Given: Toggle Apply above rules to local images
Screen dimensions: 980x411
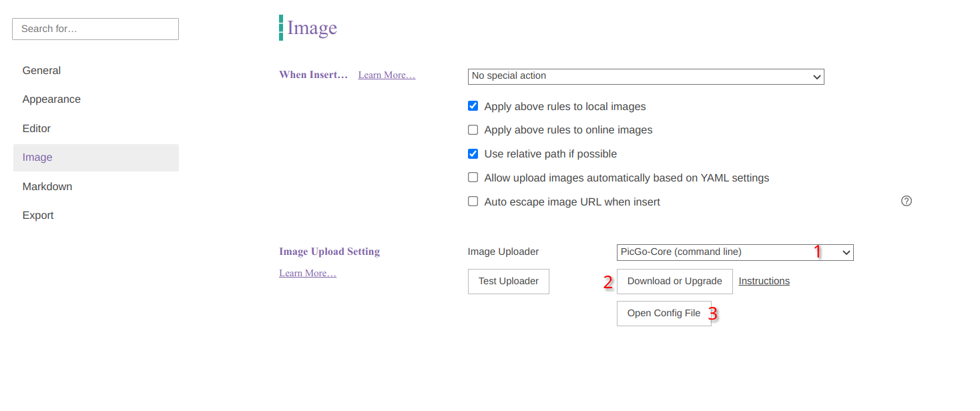Looking at the screenshot, I should click(x=473, y=106).
